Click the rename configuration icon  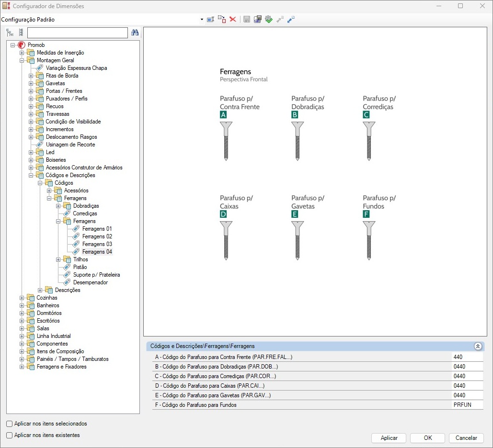pos(210,19)
